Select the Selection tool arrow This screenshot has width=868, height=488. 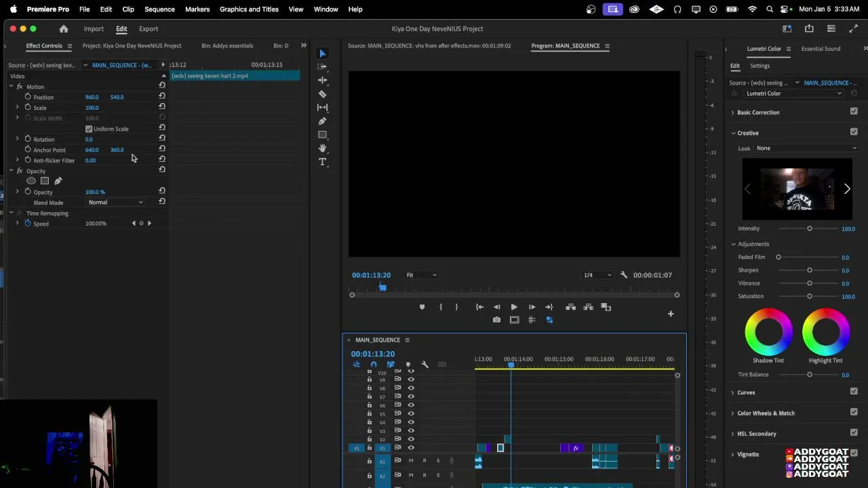322,54
